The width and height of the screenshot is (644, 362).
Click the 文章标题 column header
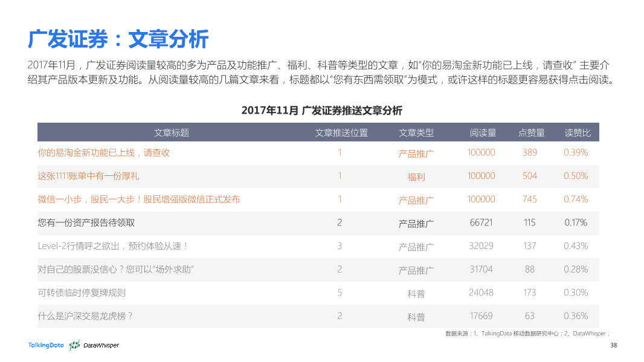(x=171, y=133)
